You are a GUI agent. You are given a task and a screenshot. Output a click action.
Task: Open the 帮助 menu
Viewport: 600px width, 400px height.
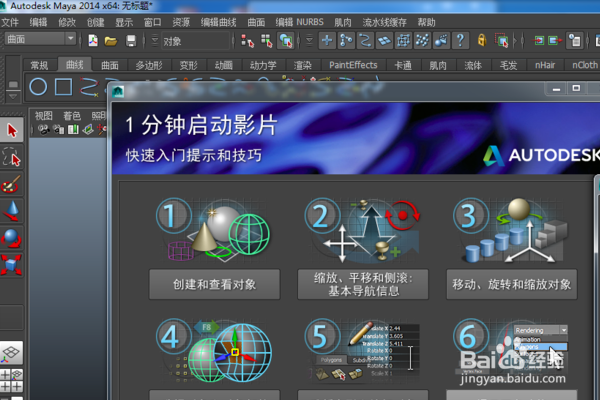(x=427, y=23)
